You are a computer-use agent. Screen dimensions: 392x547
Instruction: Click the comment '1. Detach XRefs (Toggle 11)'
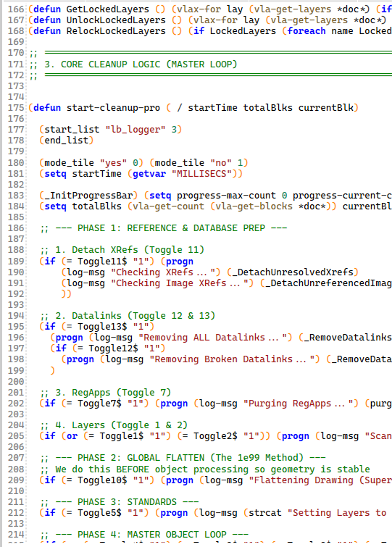(130, 250)
